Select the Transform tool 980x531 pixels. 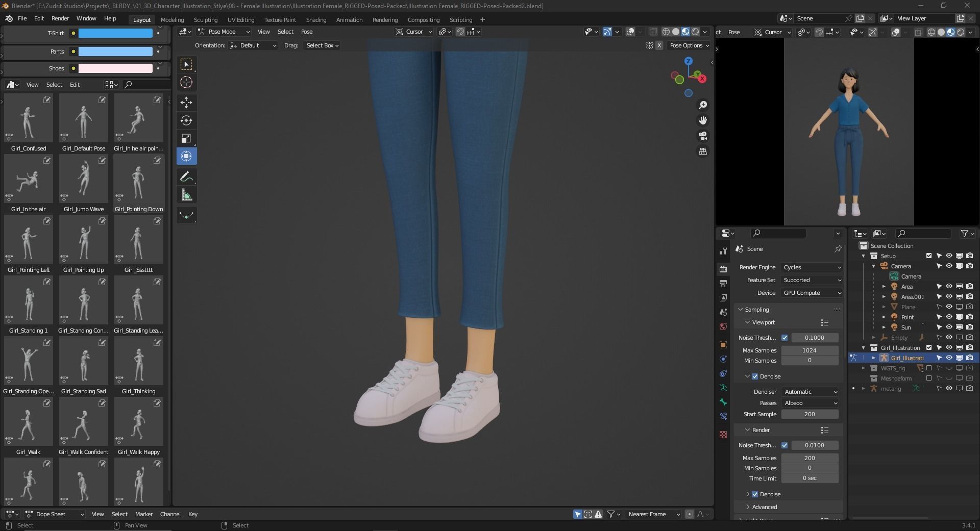(x=186, y=156)
